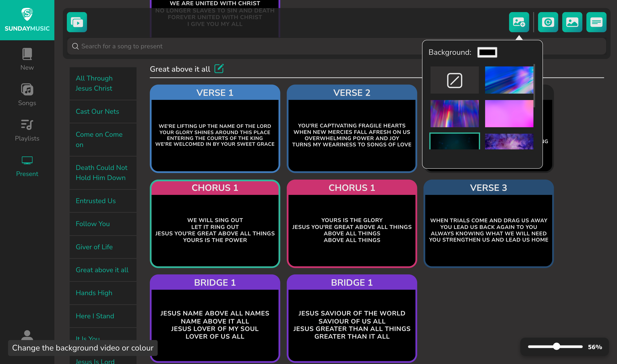Select the no-background option thumbnail
Image resolution: width=617 pixels, height=364 pixels.
click(x=454, y=80)
